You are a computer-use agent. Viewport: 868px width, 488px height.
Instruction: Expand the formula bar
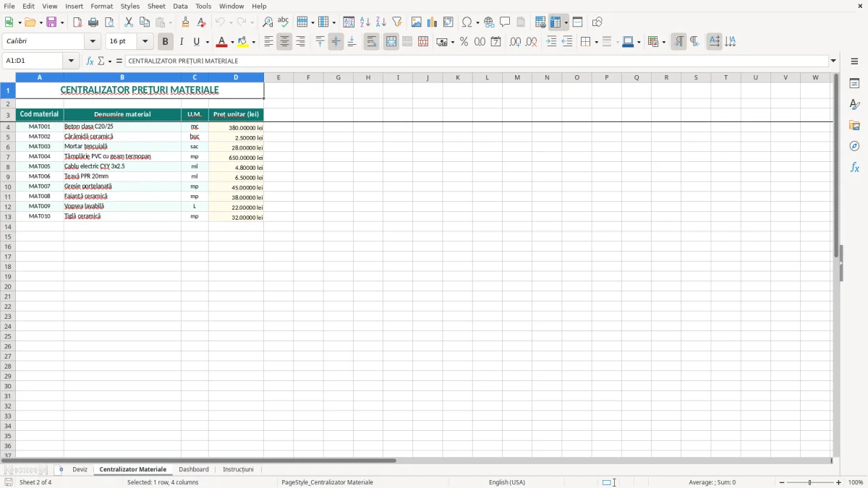[x=833, y=61]
